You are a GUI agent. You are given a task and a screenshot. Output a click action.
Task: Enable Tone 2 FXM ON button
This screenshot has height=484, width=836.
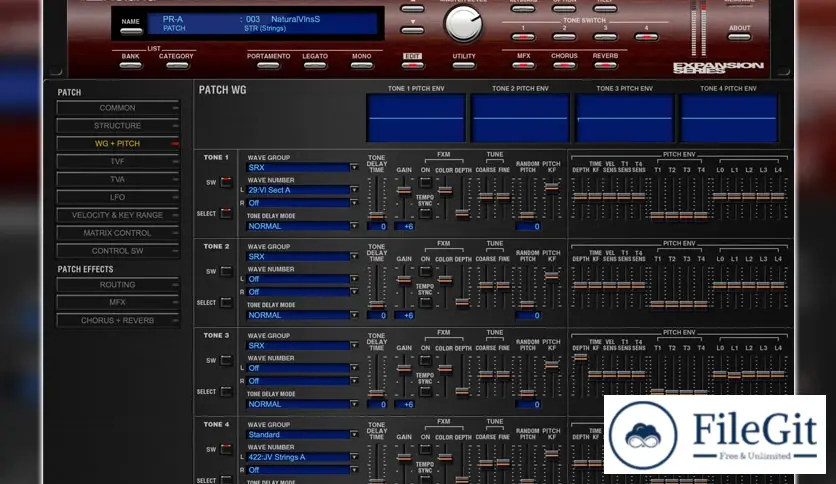click(425, 271)
